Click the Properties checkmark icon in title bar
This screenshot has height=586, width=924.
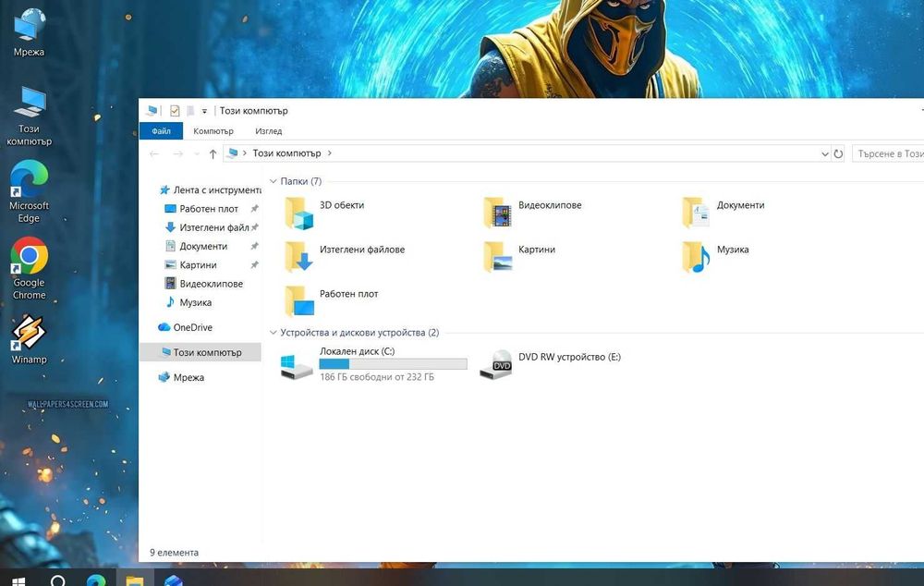[x=175, y=111]
